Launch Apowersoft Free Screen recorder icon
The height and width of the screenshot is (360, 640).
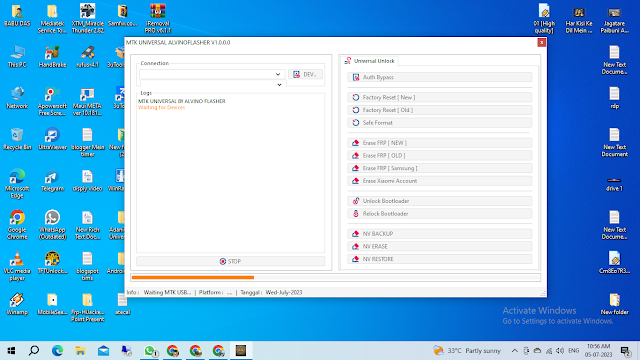(x=52, y=101)
